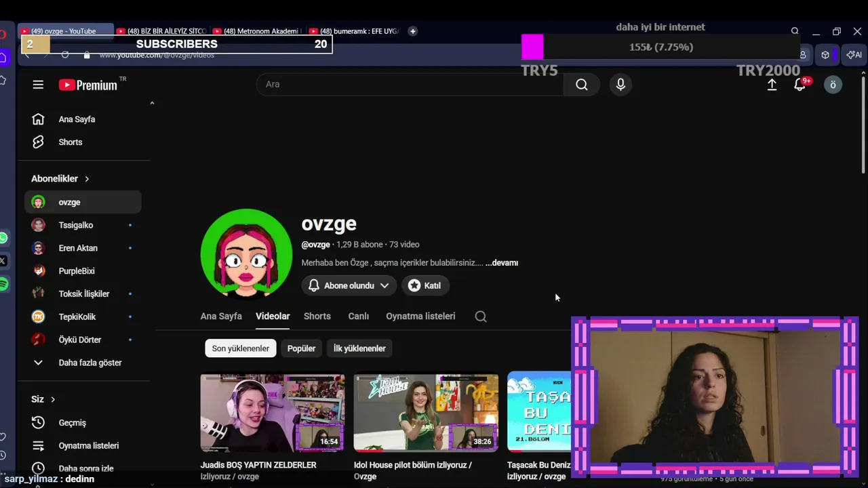Open the notifications bell

coord(800,85)
